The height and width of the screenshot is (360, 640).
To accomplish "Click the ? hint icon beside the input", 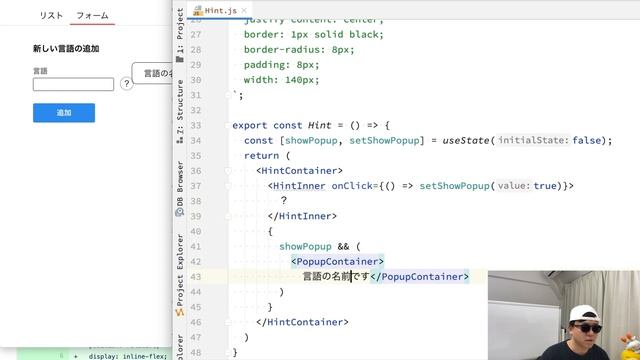I will [127, 84].
